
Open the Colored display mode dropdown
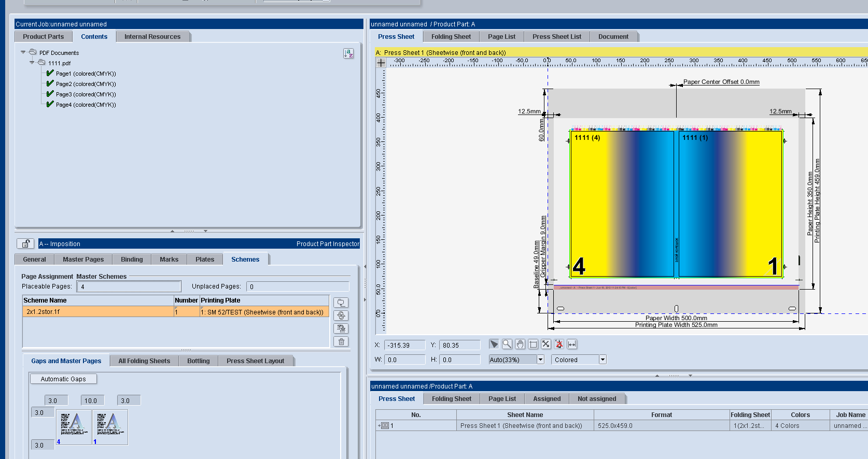pos(603,360)
